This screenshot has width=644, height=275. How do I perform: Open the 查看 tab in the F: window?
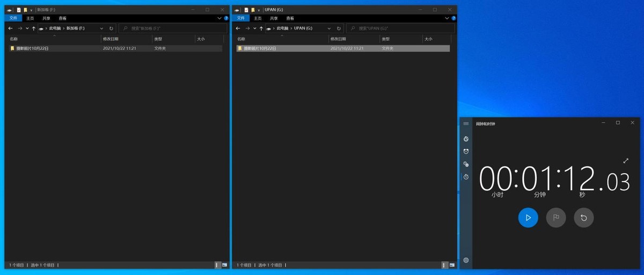coord(63,18)
